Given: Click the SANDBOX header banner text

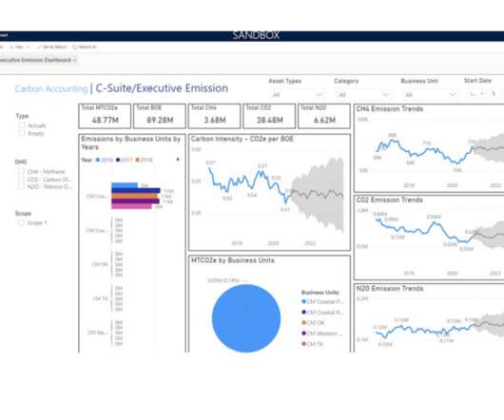Looking at the screenshot, I should 256,35.
